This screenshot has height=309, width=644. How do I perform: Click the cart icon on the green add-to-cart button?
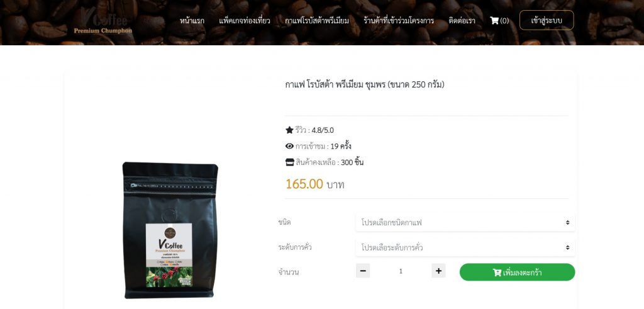point(497,272)
